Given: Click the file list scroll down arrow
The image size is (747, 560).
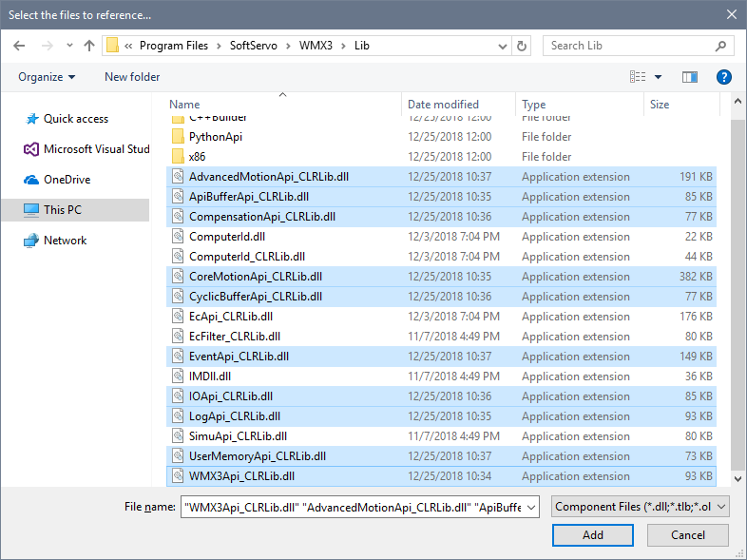Looking at the screenshot, I should 737,479.
